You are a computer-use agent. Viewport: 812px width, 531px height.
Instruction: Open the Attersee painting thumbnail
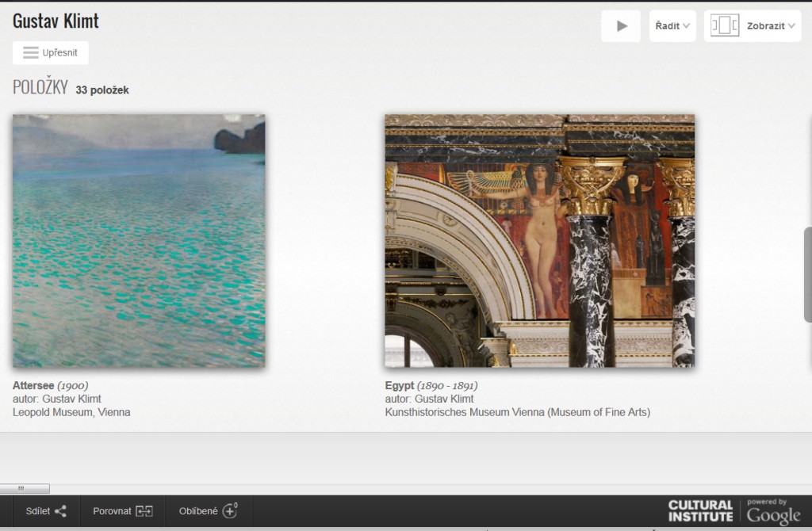click(139, 241)
